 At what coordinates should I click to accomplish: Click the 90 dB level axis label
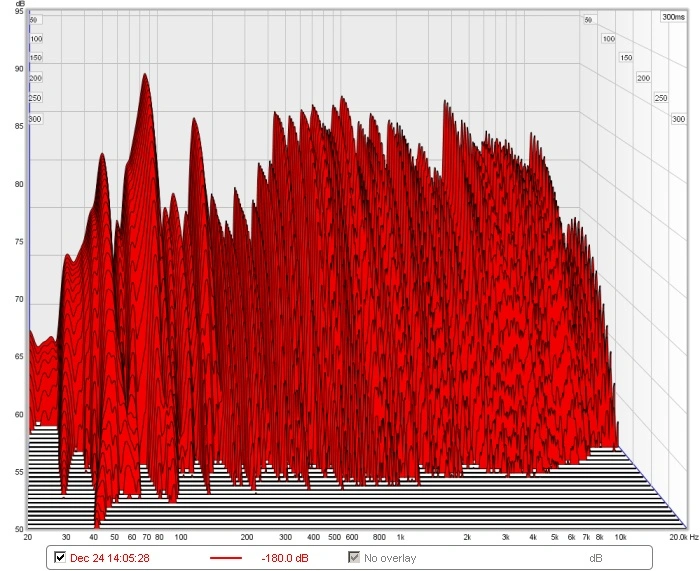(x=19, y=69)
